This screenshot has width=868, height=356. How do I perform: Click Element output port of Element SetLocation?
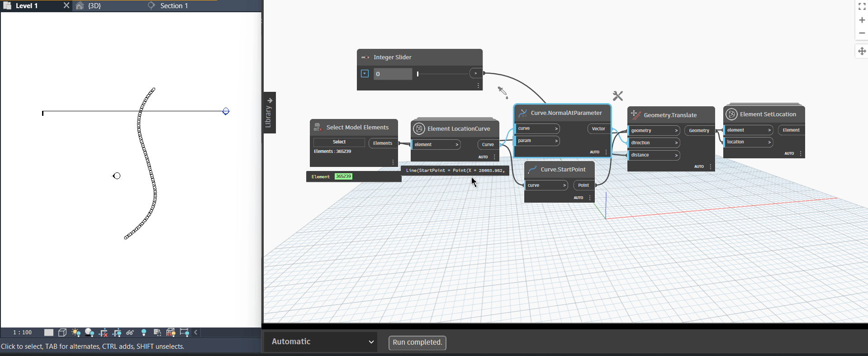pyautogui.click(x=792, y=130)
